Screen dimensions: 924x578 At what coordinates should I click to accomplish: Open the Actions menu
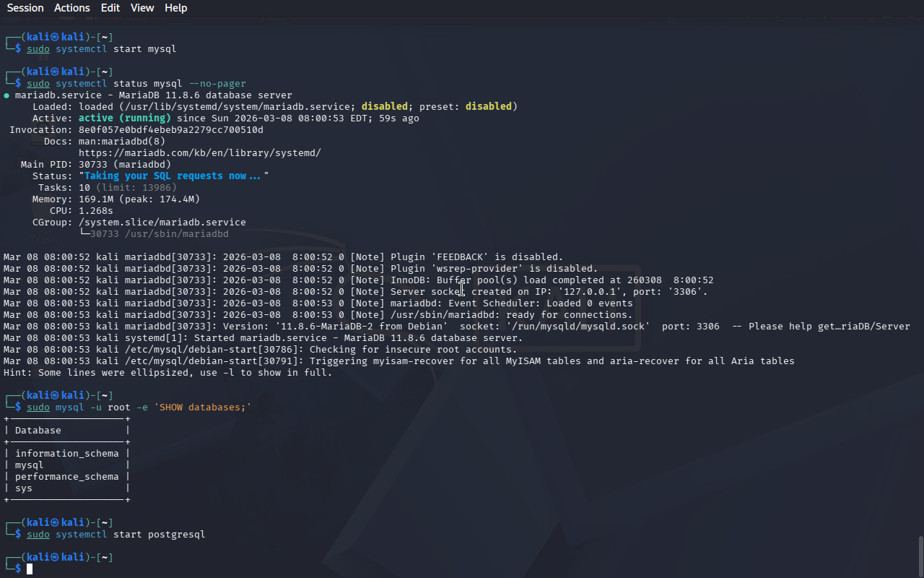tap(72, 8)
